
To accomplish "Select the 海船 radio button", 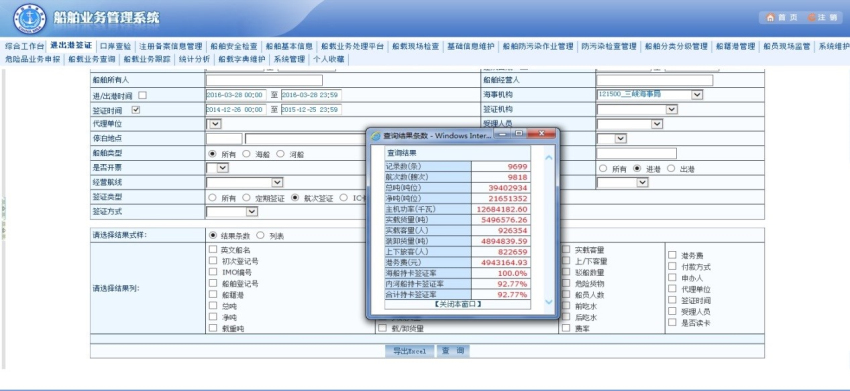I will (246, 154).
